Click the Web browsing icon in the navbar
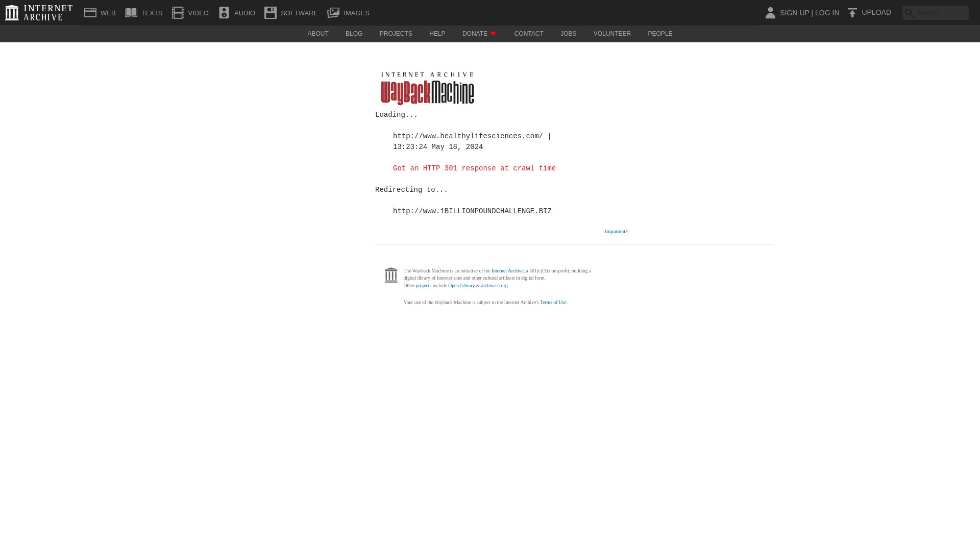This screenshot has width=980, height=551. [x=90, y=12]
